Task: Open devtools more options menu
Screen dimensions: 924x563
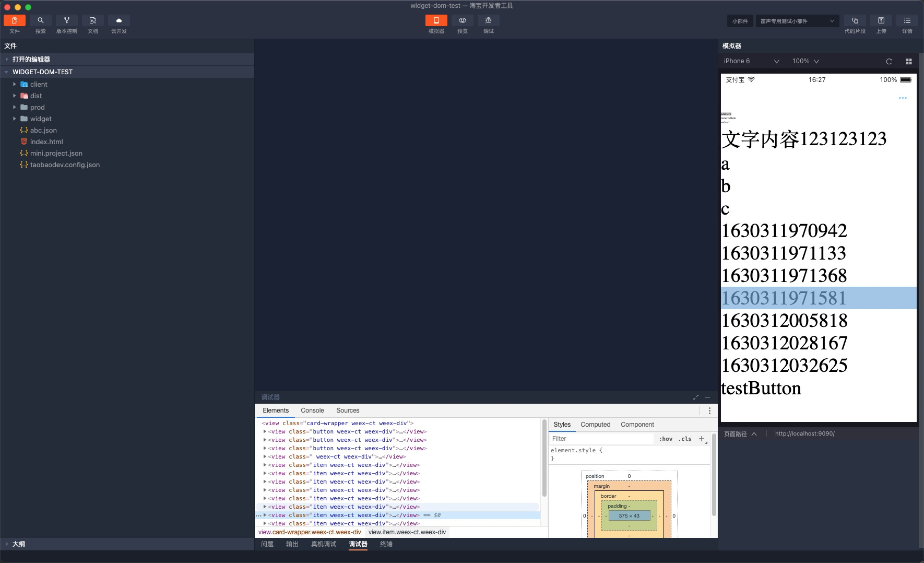Action: click(x=709, y=411)
